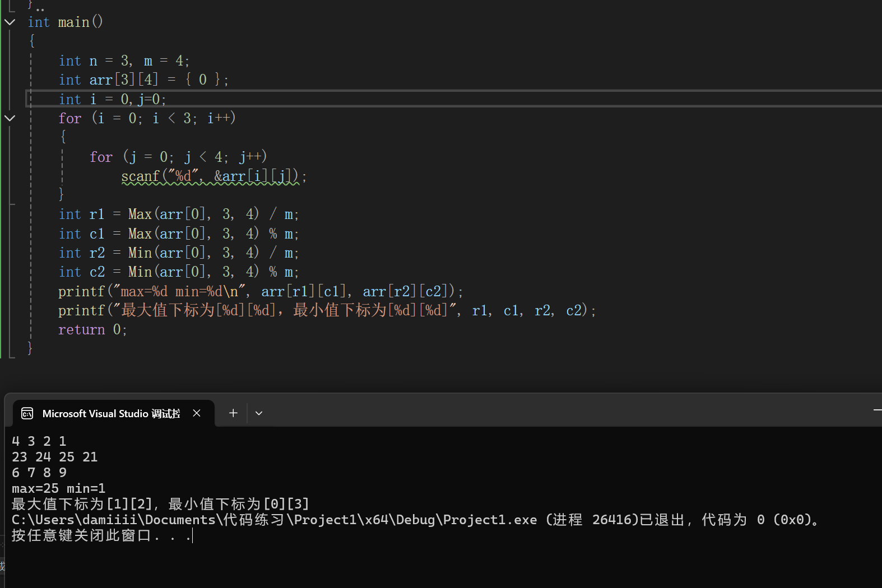
Task: Open the new tab dropdown in terminal
Action: point(259,413)
